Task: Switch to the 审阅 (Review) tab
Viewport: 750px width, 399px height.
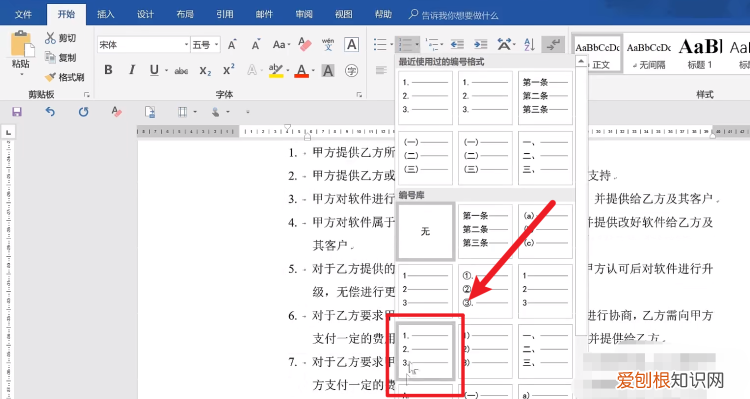Action: [304, 14]
